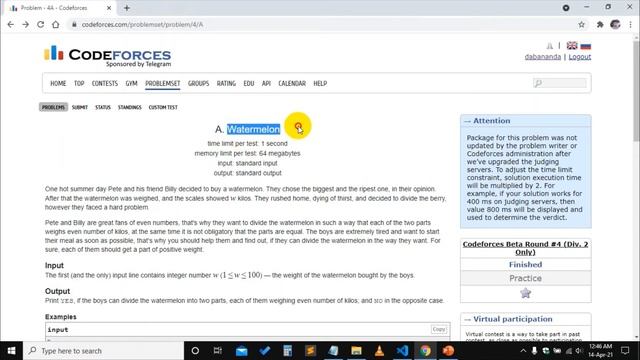Go back in browser history
The height and width of the screenshot is (360, 640).
click(x=11, y=24)
